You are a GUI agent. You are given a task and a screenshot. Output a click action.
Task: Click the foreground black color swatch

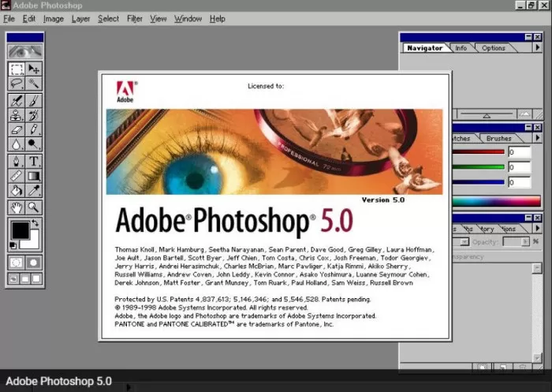(x=21, y=230)
